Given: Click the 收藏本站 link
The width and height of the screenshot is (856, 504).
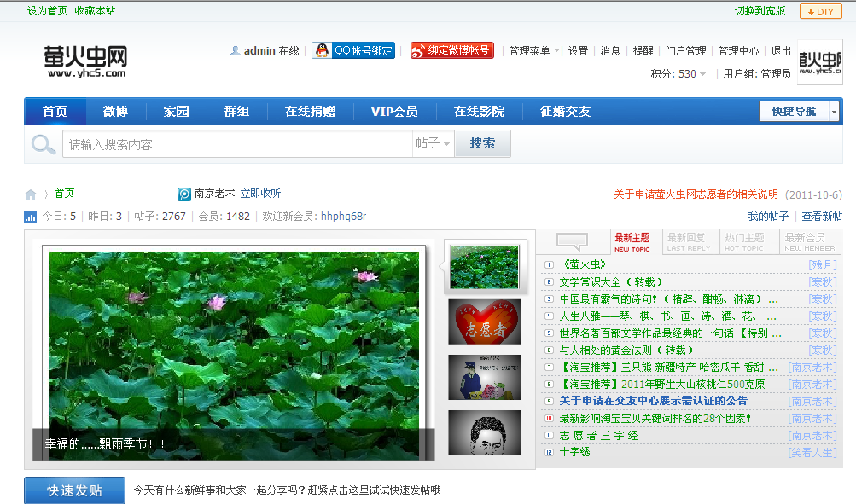Looking at the screenshot, I should pyautogui.click(x=95, y=11).
